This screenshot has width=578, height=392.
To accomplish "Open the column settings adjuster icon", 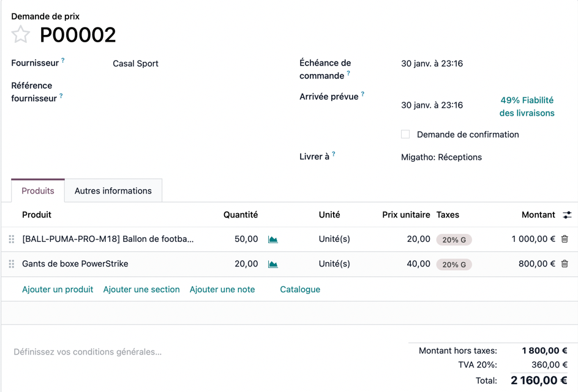I will (x=567, y=215).
